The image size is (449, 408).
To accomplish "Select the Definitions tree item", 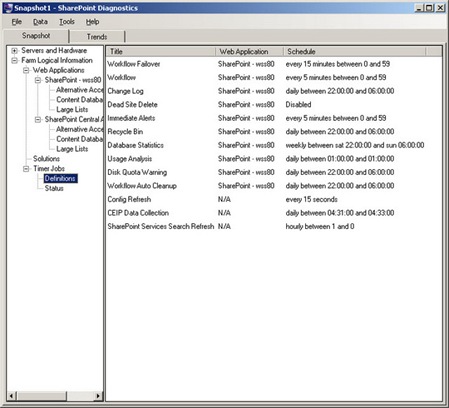I will click(x=60, y=178).
